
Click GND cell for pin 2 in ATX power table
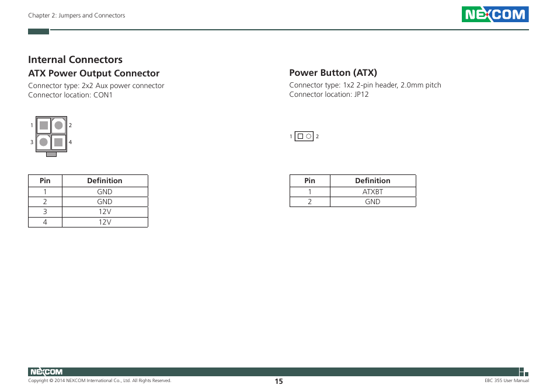point(105,202)
